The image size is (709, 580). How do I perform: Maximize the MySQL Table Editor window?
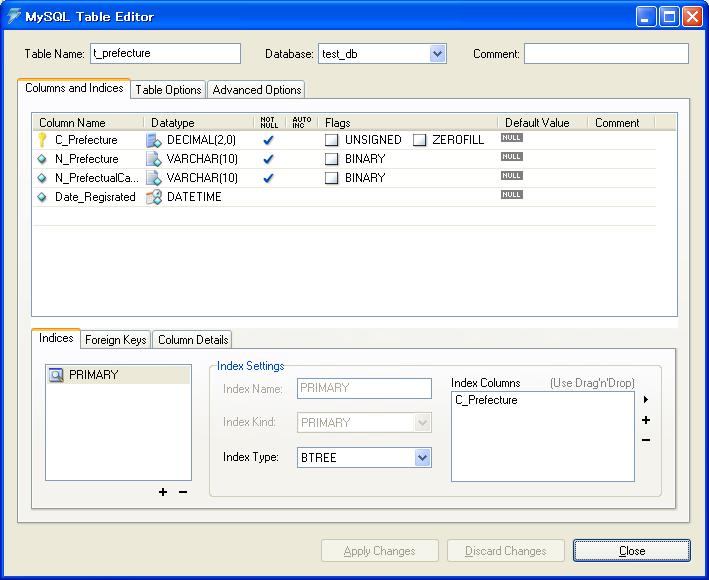point(669,17)
